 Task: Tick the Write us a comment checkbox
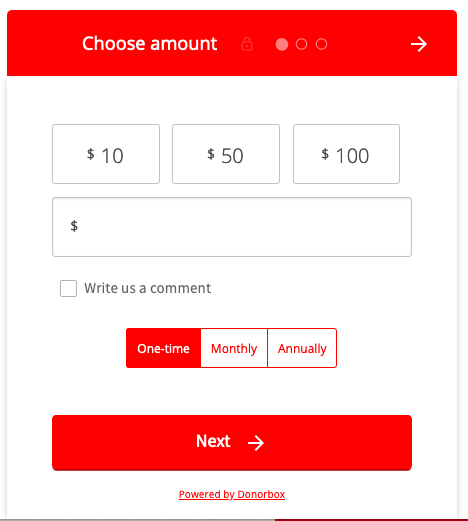coord(68,288)
